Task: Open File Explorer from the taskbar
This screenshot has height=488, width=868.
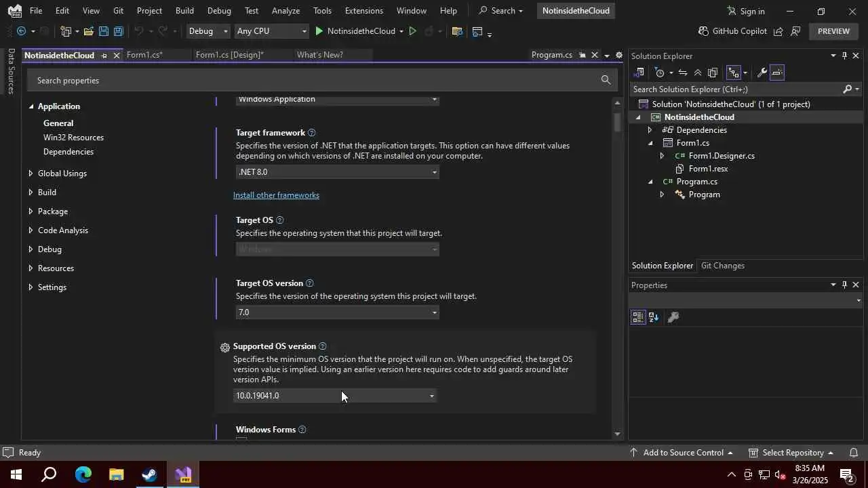Action: pos(116,474)
